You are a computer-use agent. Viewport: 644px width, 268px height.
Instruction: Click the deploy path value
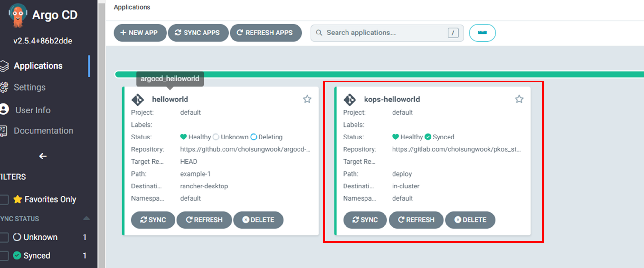point(402,174)
